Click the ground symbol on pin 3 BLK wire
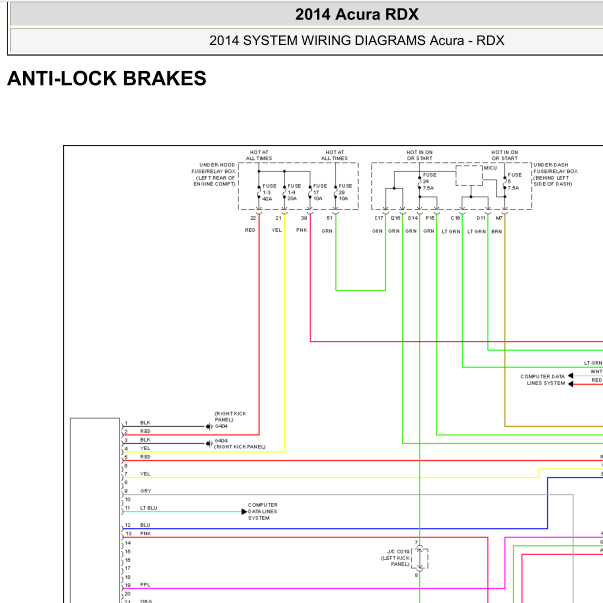The image size is (603, 603). click(x=209, y=443)
